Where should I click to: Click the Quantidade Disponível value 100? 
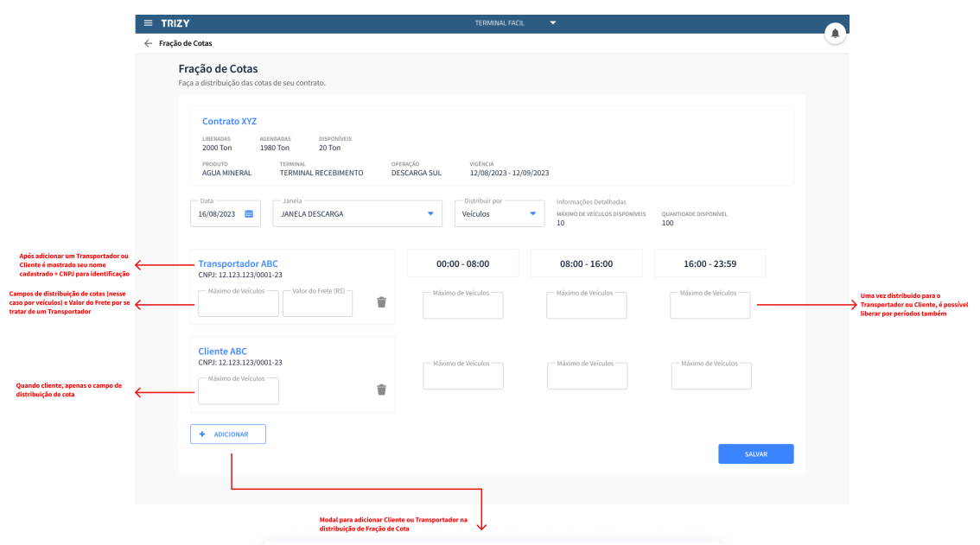pyautogui.click(x=667, y=223)
